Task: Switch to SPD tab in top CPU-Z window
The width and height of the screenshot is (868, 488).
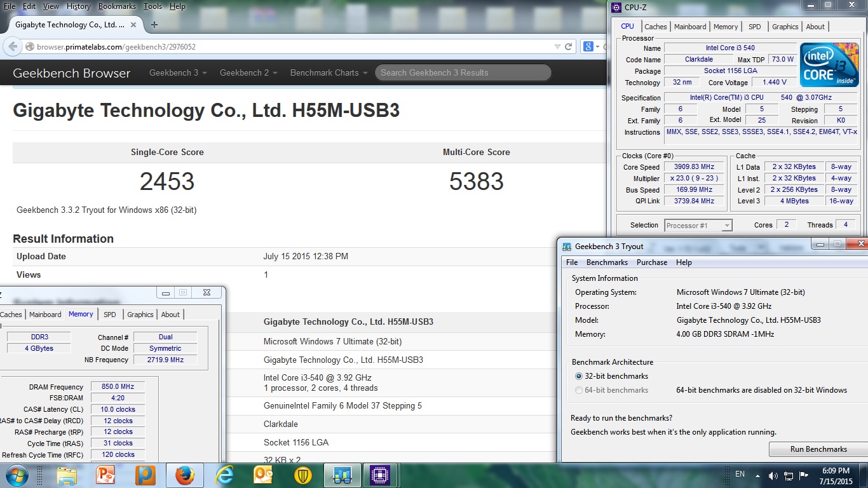Action: coord(754,27)
